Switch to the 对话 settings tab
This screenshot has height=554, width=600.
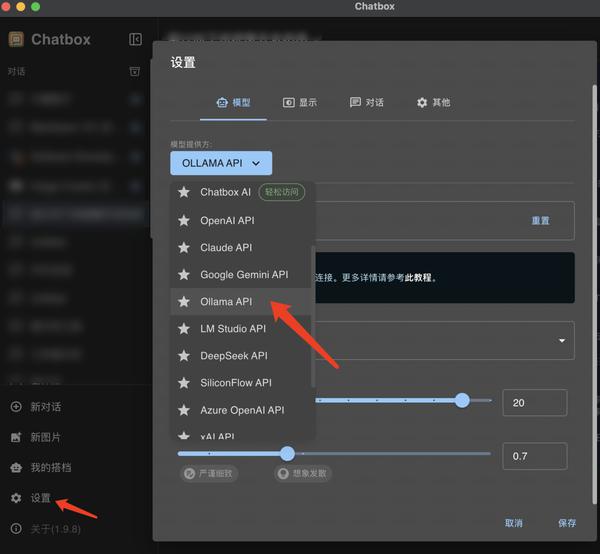click(366, 102)
